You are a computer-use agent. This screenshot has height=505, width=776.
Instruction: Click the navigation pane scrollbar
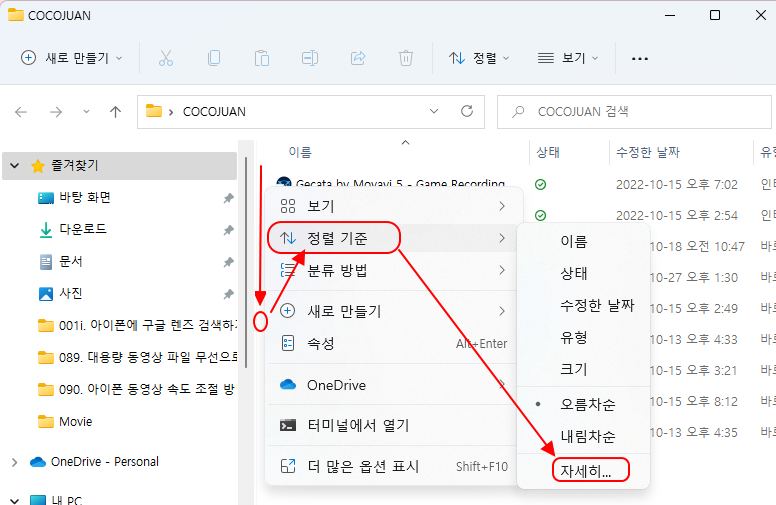[246, 262]
